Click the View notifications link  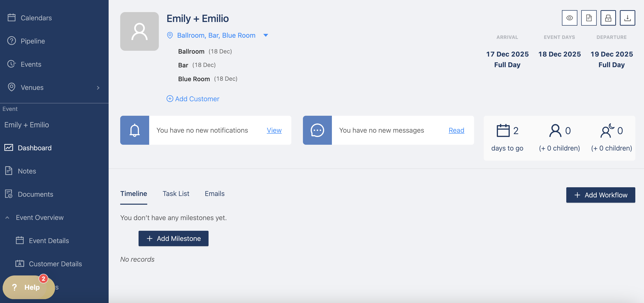(274, 130)
